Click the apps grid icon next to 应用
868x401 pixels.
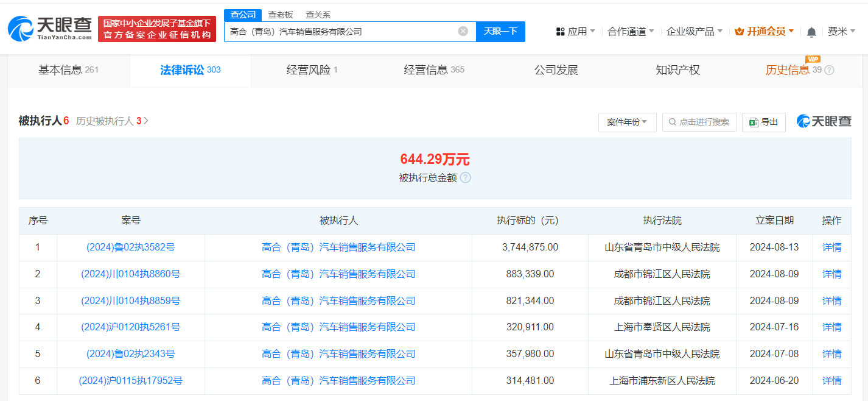tap(561, 30)
